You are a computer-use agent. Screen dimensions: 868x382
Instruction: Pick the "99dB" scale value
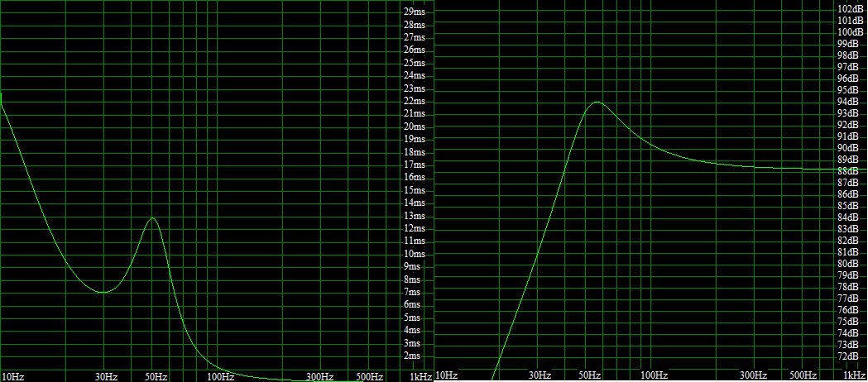coord(848,44)
